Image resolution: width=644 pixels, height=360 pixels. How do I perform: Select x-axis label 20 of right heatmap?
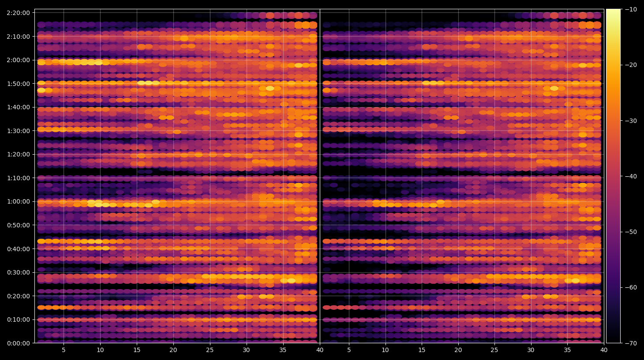(x=458, y=350)
